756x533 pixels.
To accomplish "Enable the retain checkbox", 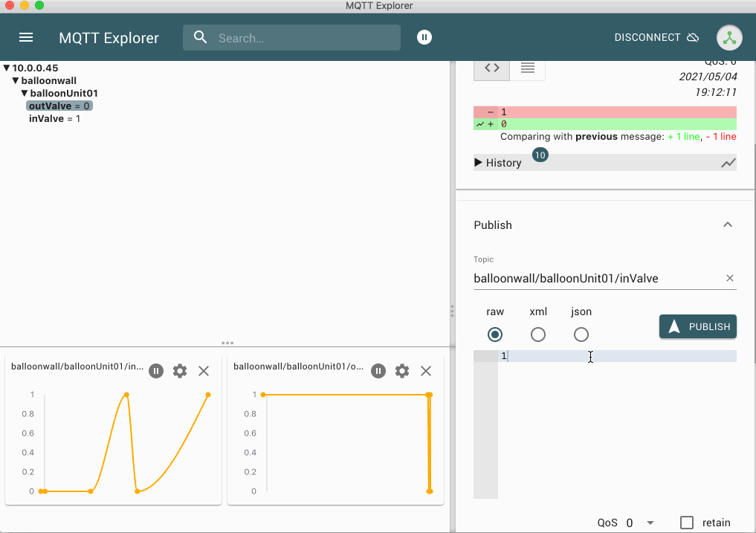I will (687, 523).
